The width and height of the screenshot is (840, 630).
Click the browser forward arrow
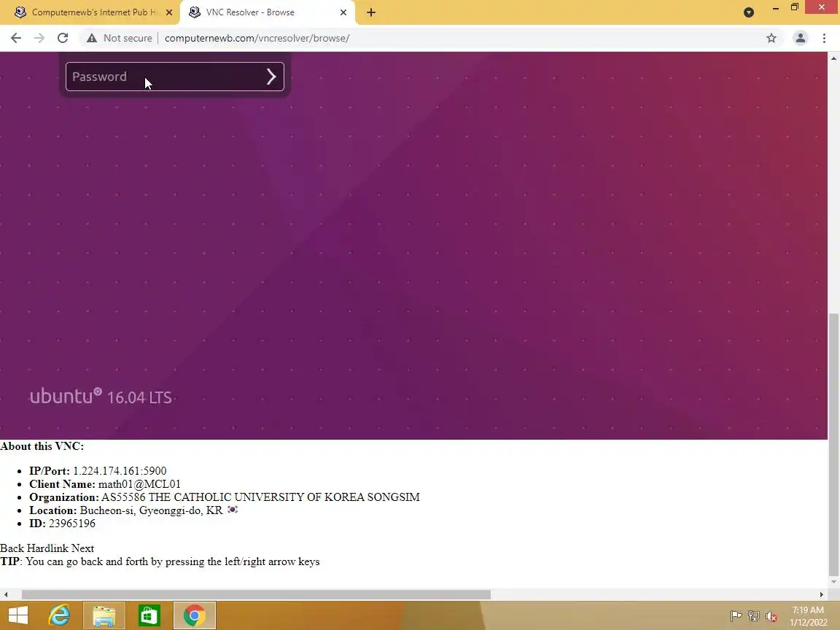click(39, 38)
